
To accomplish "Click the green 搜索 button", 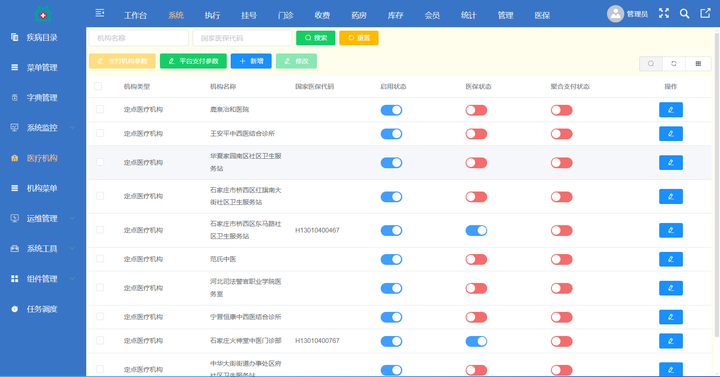I will coord(315,38).
